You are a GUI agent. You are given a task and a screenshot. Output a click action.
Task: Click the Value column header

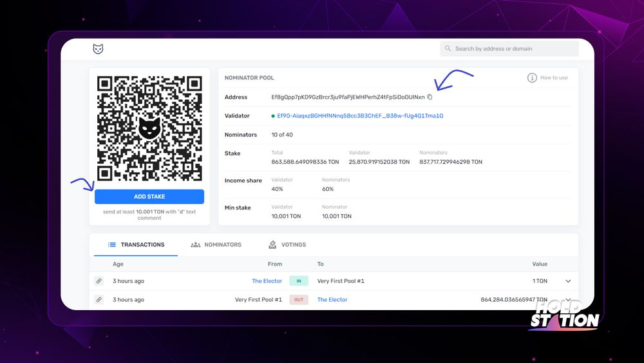pos(540,264)
